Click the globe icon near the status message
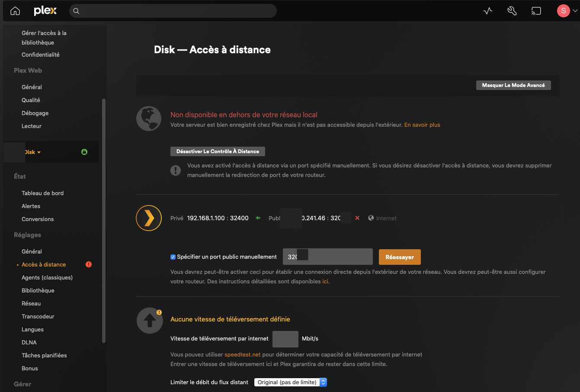Viewport: 580px width, 392px height. (149, 118)
